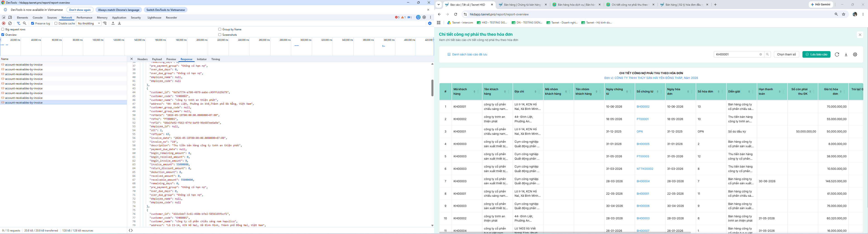Sort the Mã khách hàng column
Viewport: 868px width, 234px height.
click(474, 92)
